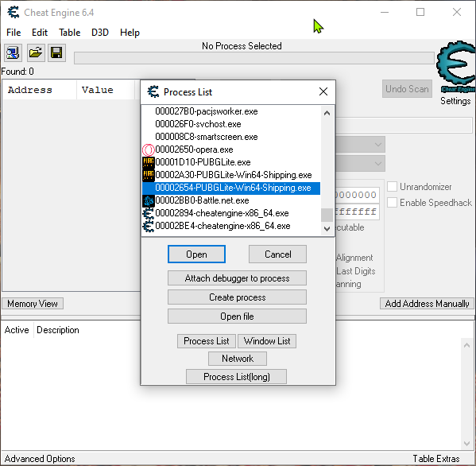The image size is (476, 466).
Task: Click the memory scan start address field
Action: coord(358,195)
